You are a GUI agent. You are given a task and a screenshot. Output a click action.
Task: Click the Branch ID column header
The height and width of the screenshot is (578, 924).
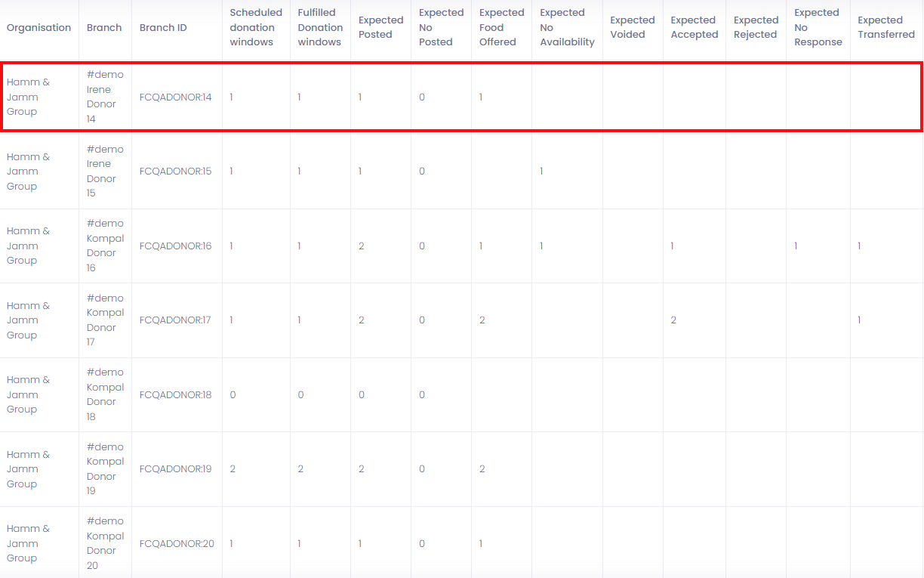pyautogui.click(x=163, y=27)
